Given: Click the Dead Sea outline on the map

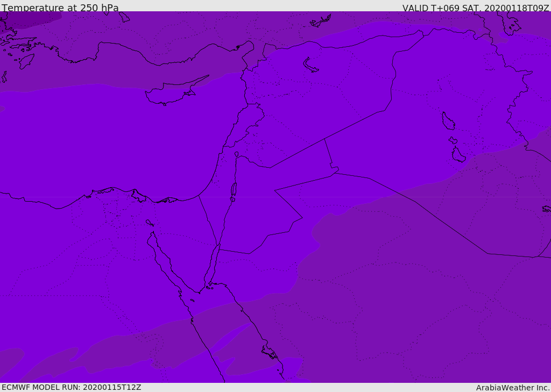Looking at the screenshot, I should 234,191.
